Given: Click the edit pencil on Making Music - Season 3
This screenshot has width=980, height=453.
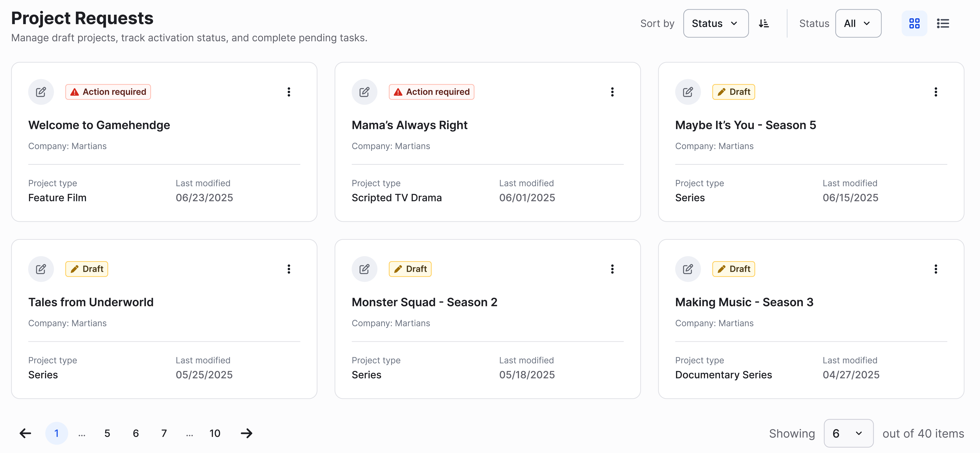Looking at the screenshot, I should point(688,269).
